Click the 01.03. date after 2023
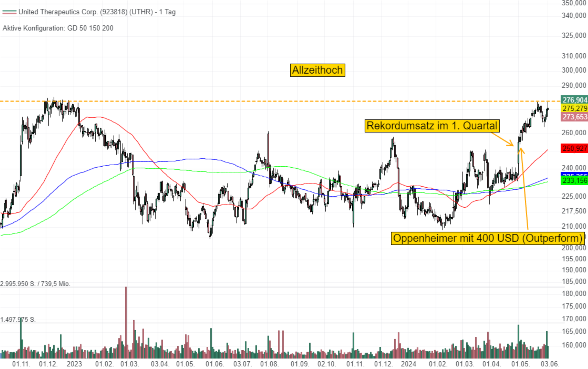 point(130,364)
